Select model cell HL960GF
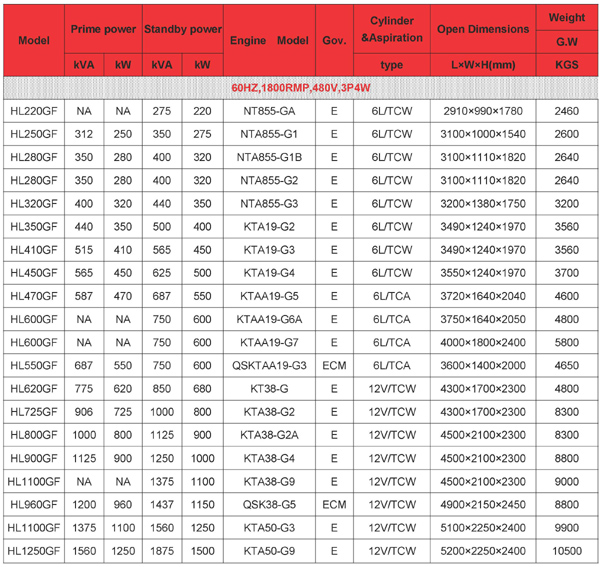 [x=34, y=505]
